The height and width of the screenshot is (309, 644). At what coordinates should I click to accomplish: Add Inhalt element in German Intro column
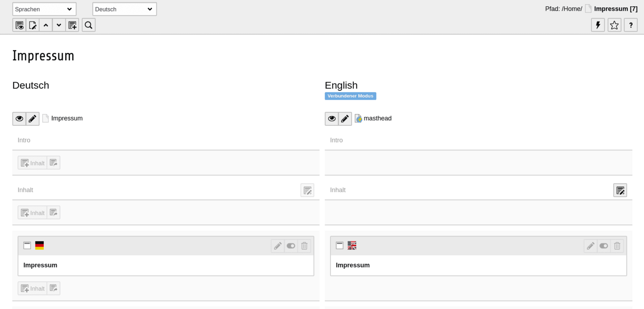(33, 163)
